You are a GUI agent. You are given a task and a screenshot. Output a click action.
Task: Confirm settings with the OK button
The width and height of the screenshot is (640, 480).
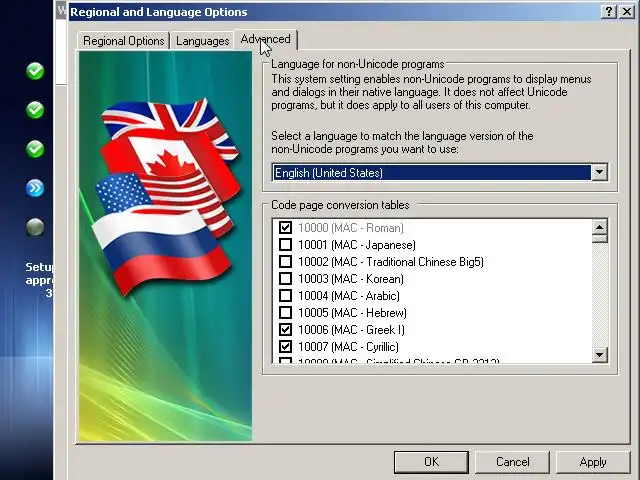(x=431, y=462)
